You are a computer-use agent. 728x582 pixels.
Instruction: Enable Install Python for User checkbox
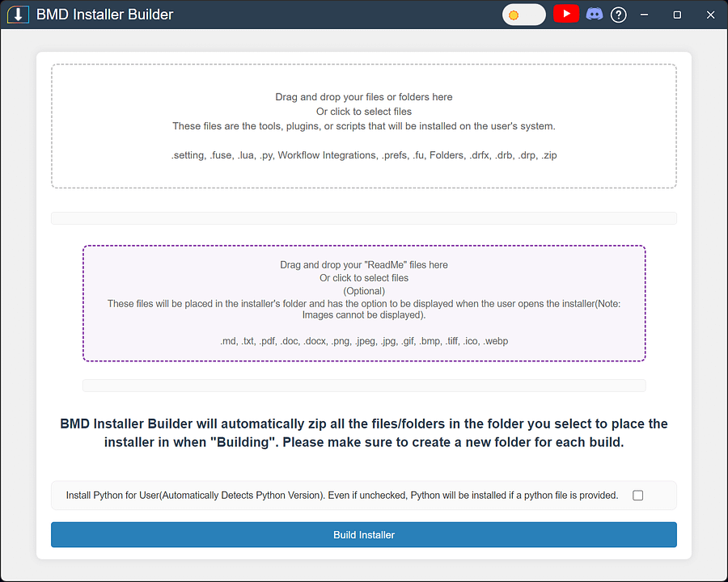pyautogui.click(x=638, y=496)
